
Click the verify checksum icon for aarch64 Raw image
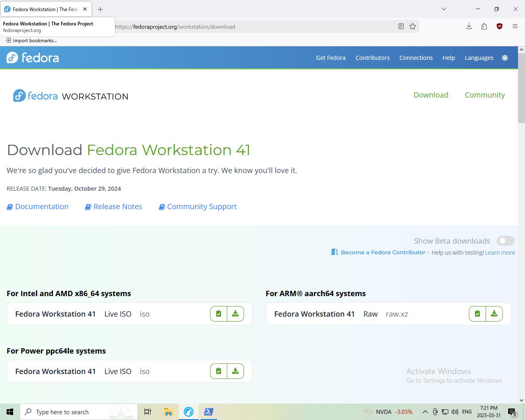tap(477, 314)
